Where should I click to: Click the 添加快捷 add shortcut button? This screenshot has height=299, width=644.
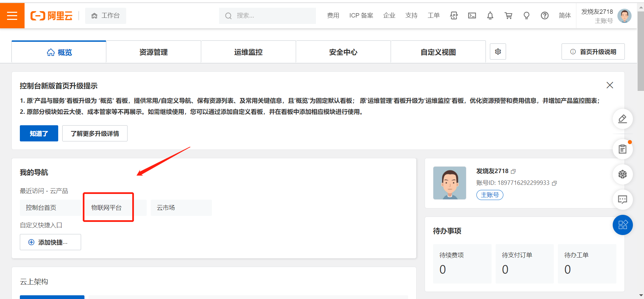50,242
